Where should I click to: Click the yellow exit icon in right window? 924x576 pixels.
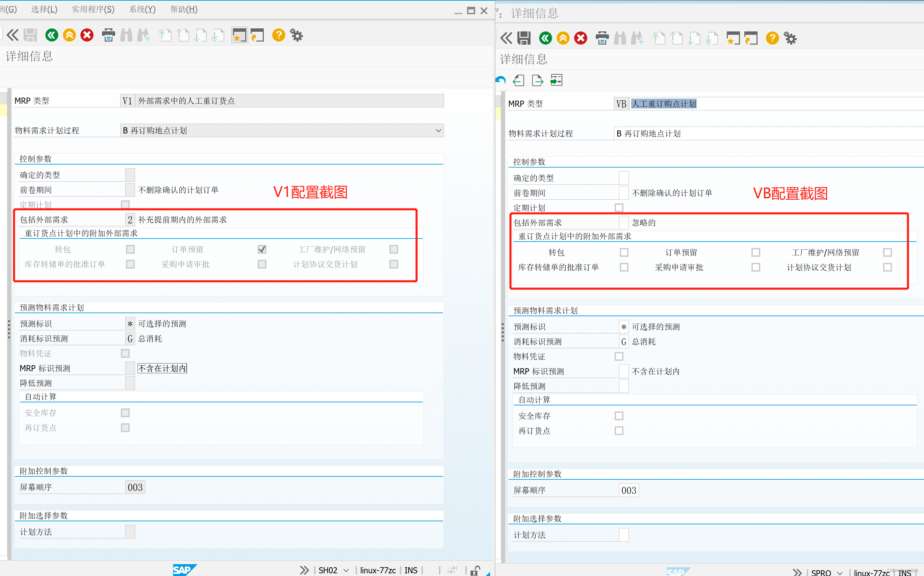pos(563,38)
